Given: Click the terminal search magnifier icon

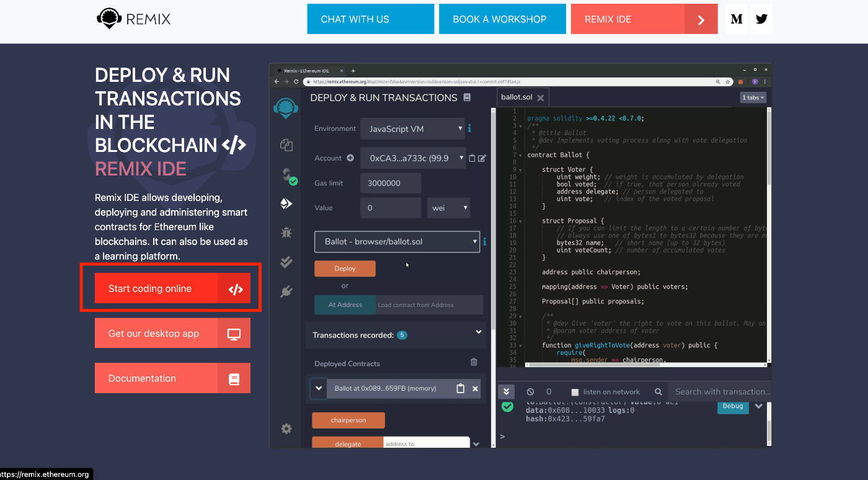Looking at the screenshot, I should (657, 392).
